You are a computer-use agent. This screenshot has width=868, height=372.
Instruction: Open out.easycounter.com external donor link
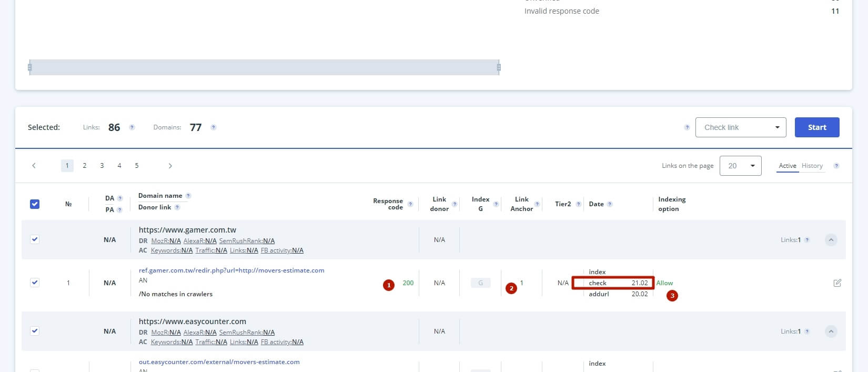(x=219, y=362)
